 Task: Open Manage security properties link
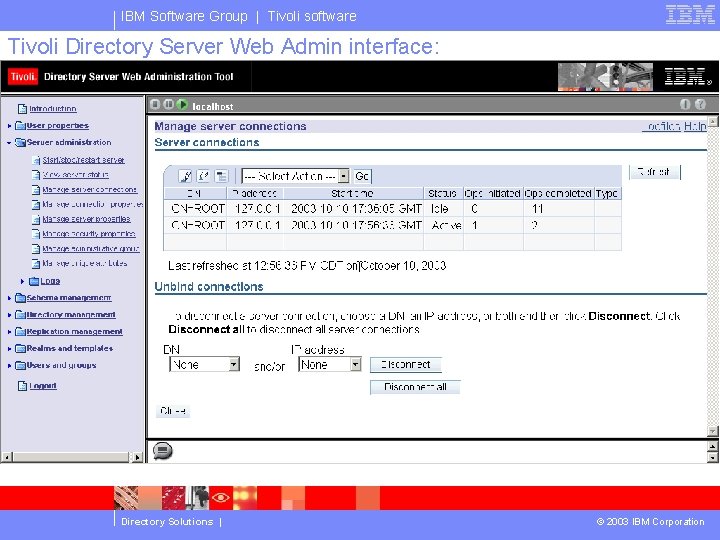click(x=89, y=234)
